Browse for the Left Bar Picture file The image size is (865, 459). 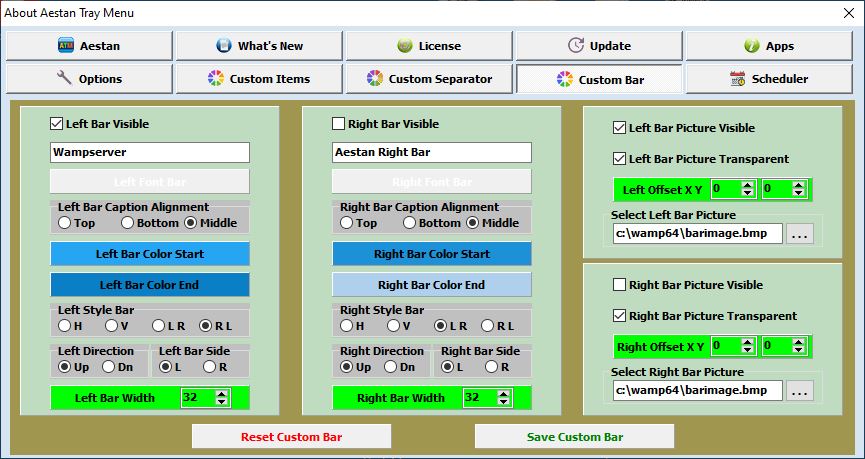(800, 234)
